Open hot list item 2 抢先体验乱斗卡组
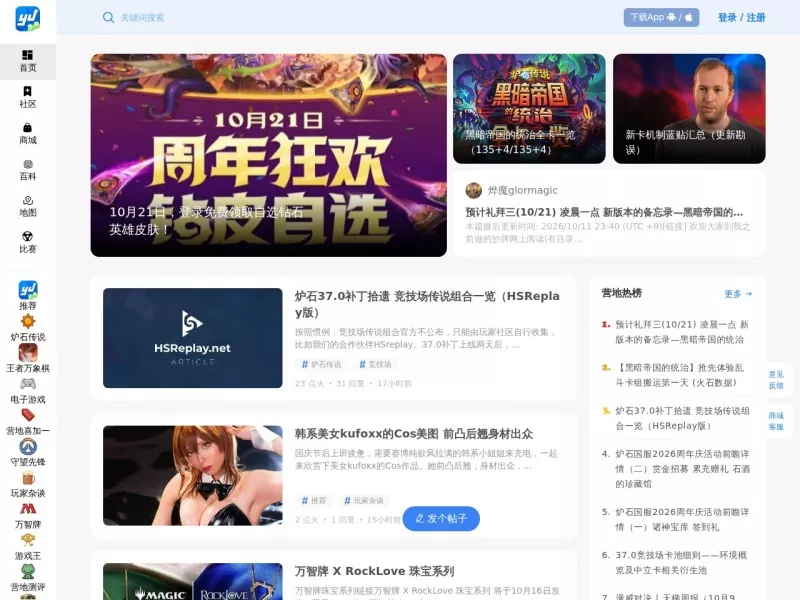 679,375
